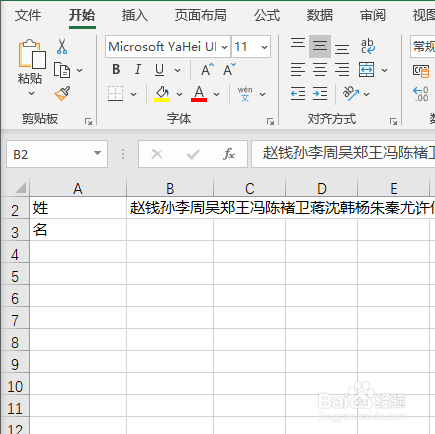Apply cell borders icon
The width and height of the screenshot is (435, 434).
116,94
